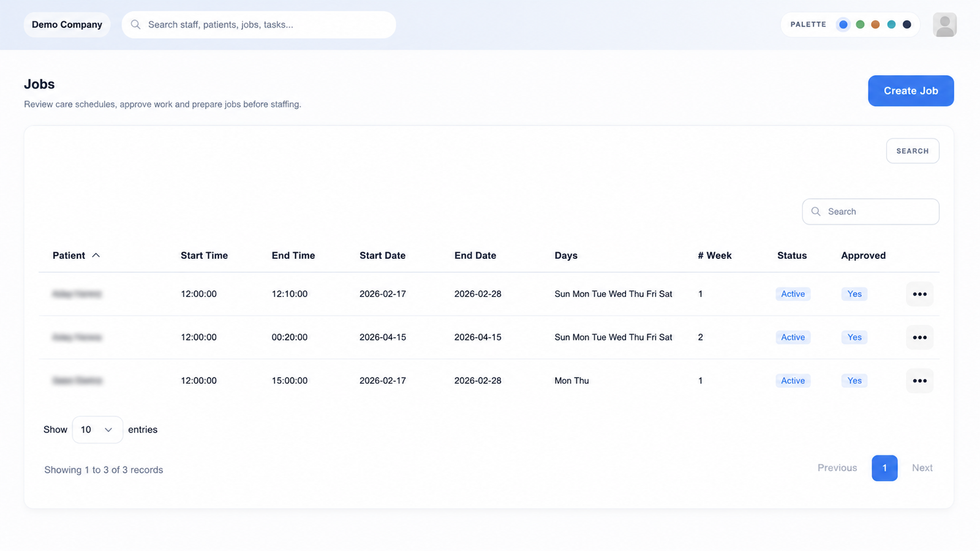Click the PALETTE label
The image size is (980, 551).
[808, 24]
